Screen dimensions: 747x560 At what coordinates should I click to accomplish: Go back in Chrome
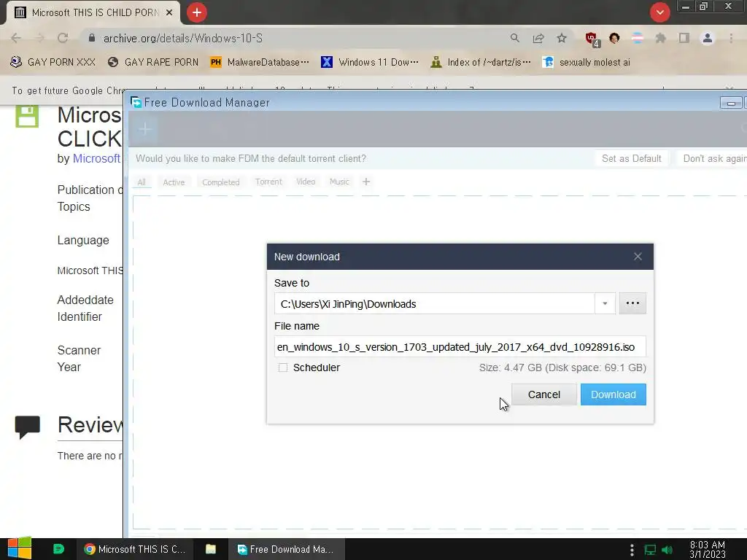click(x=16, y=38)
